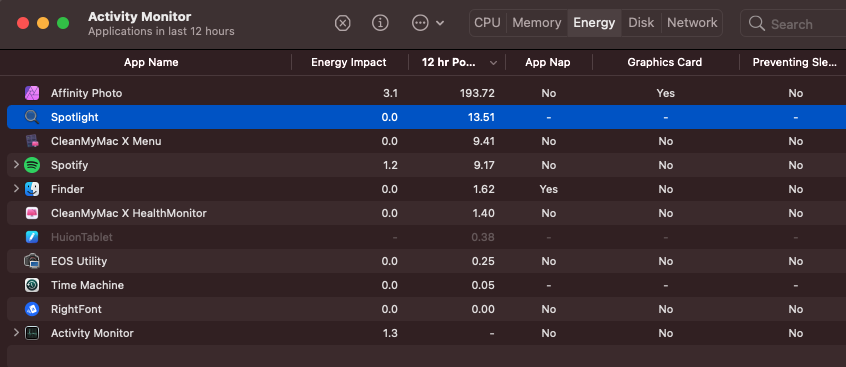
Task: Sort by Preventing Sleep column header
Action: [794, 63]
